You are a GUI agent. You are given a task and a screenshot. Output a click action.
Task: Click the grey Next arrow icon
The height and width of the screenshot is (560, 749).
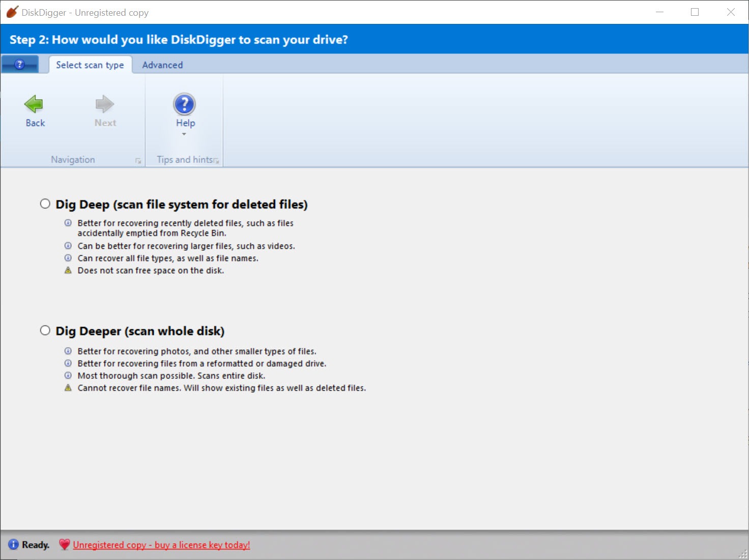coord(105,104)
